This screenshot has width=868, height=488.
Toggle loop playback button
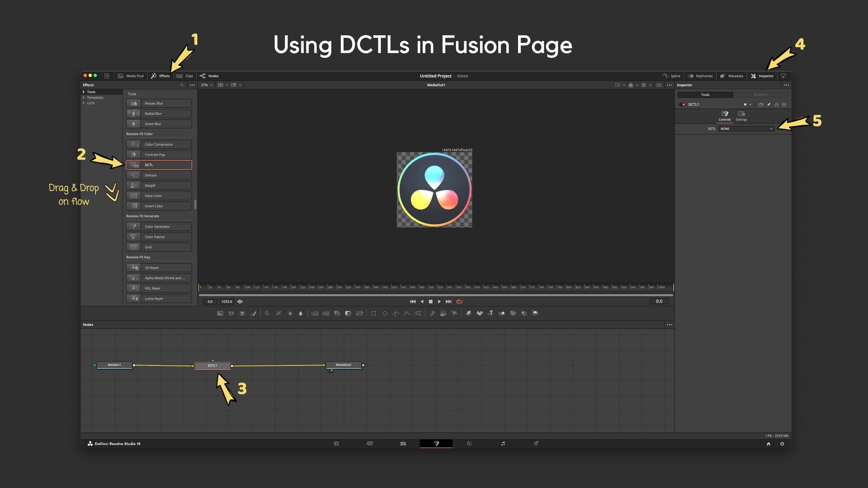pos(459,301)
